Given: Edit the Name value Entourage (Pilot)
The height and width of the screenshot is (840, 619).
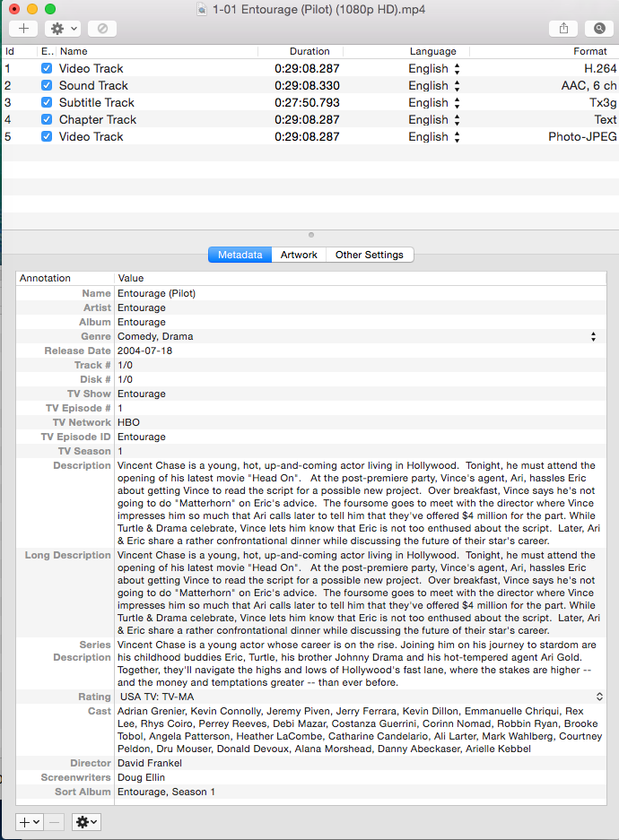Looking at the screenshot, I should [156, 293].
